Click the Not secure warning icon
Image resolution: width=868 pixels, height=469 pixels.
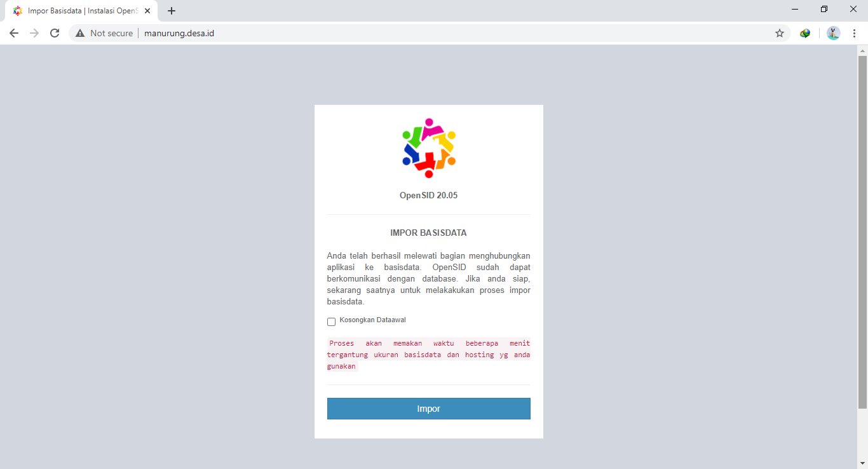pos(80,33)
